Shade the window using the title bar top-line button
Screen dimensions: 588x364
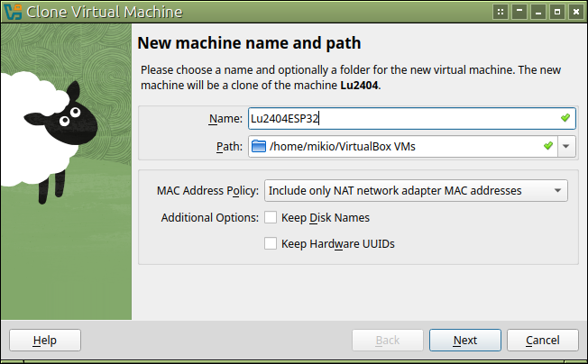pyautogui.click(x=520, y=13)
